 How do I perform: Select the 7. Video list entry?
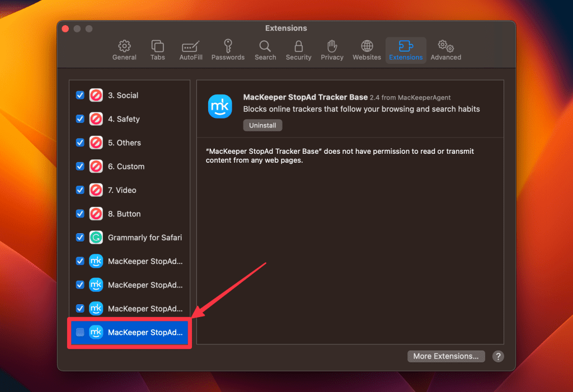pyautogui.click(x=130, y=190)
